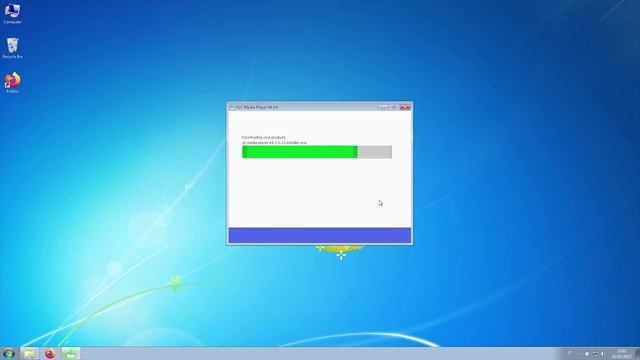Open the Recycle Bin desktop icon
The height and width of the screenshot is (360, 640).
coord(12,48)
